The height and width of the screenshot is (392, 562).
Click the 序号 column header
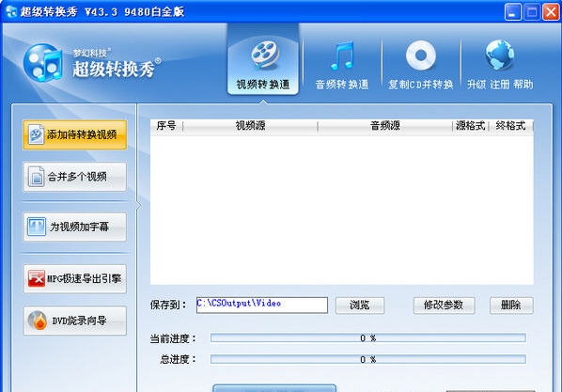[166, 126]
